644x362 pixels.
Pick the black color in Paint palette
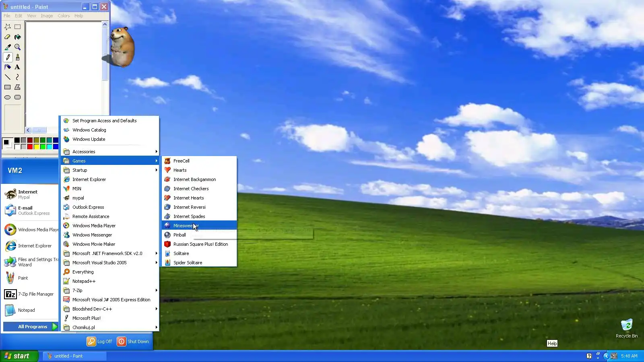(x=17, y=140)
